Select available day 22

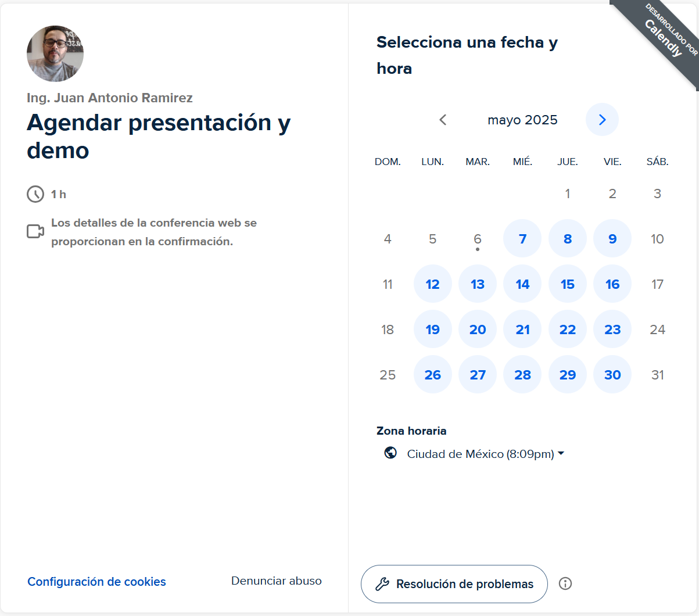click(568, 330)
